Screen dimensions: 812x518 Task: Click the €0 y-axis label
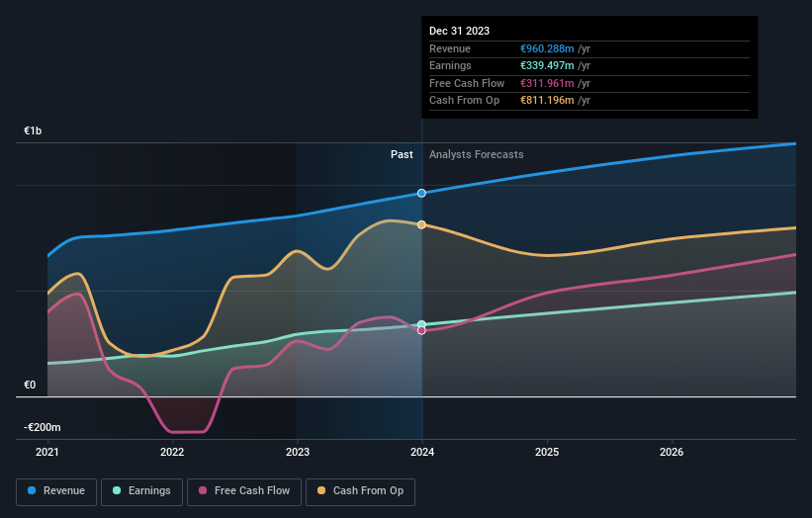click(x=30, y=385)
